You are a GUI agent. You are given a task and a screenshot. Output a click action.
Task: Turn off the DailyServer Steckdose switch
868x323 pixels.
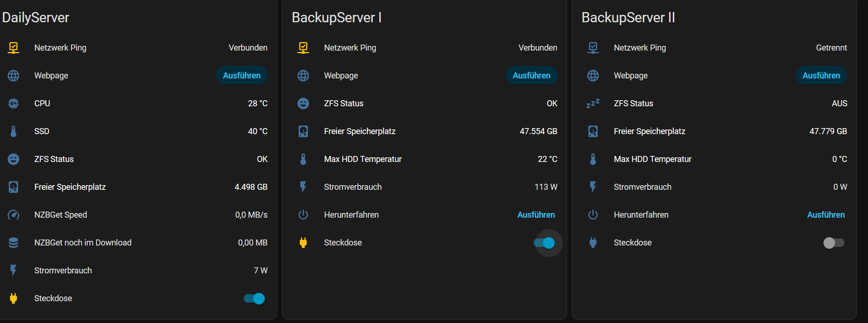pyautogui.click(x=254, y=298)
